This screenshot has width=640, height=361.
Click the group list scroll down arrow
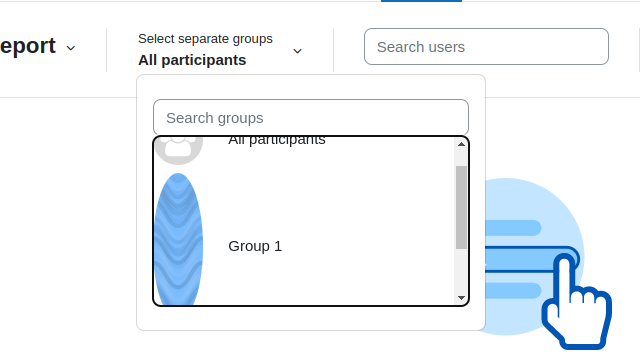[461, 298]
